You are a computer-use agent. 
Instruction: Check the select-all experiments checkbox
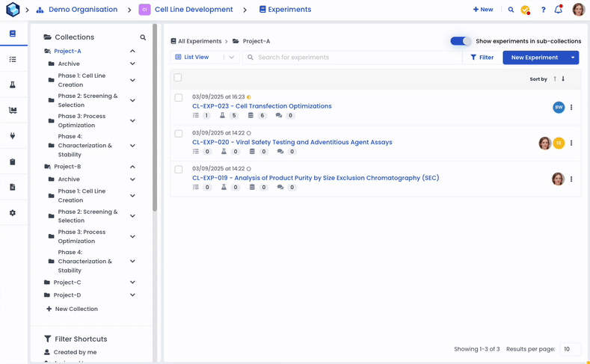(178, 78)
